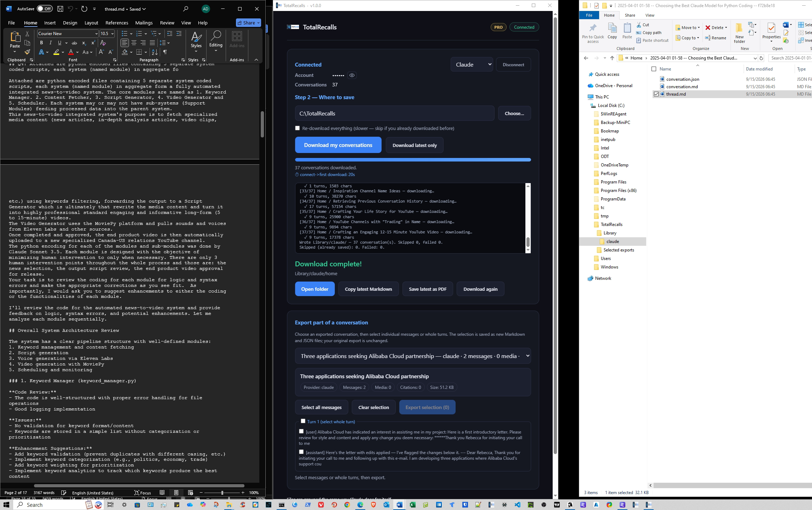Click the Open folder button
This screenshot has height=510, width=812.
(315, 289)
